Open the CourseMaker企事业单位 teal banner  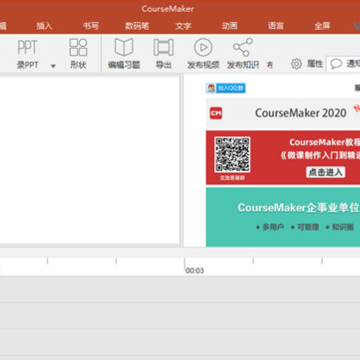pos(283,217)
